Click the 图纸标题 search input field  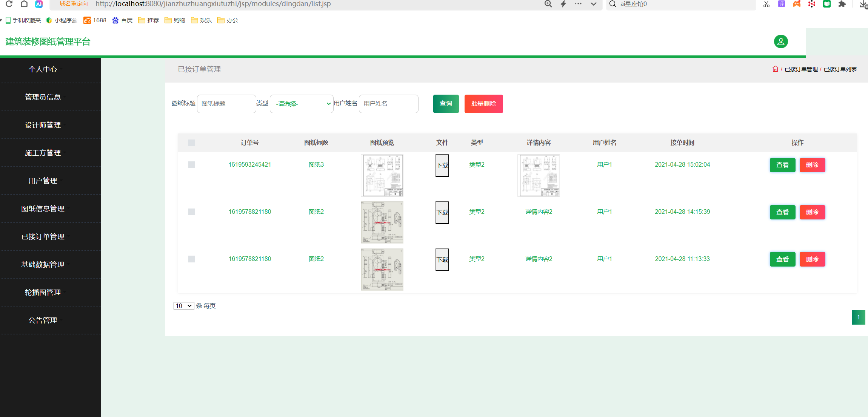pos(226,104)
